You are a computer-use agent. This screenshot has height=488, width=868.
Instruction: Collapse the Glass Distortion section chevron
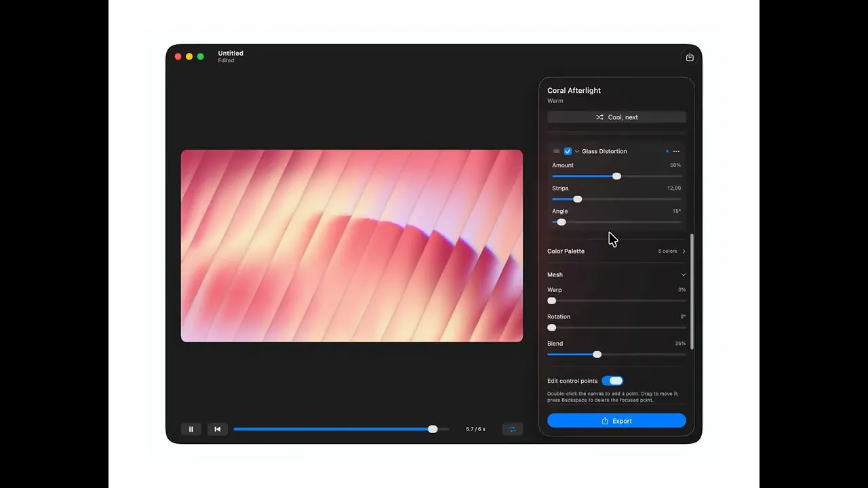point(577,151)
